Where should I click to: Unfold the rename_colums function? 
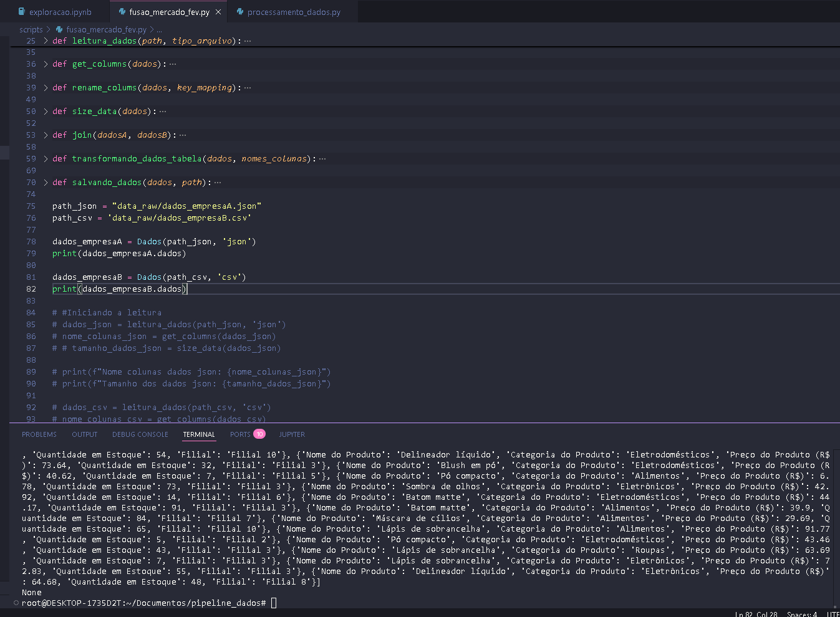tap(46, 87)
